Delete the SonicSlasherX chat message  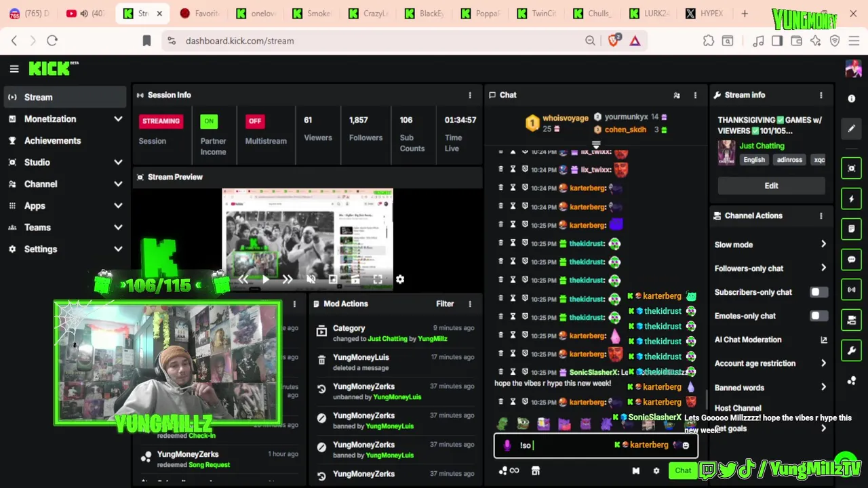500,372
